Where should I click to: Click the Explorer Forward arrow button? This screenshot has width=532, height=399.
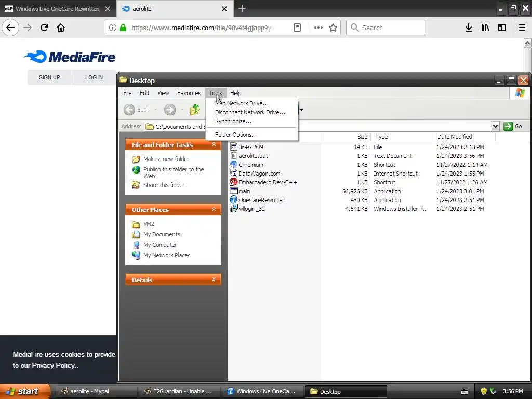click(170, 110)
